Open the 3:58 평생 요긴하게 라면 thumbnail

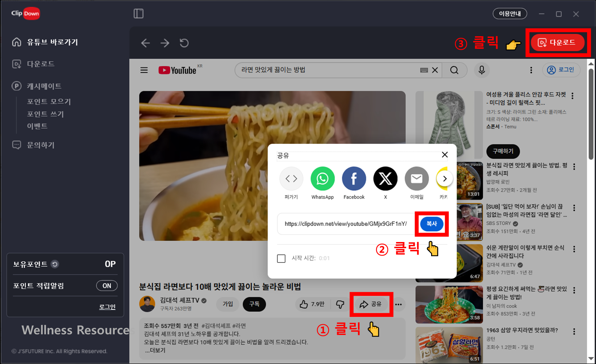click(x=449, y=304)
